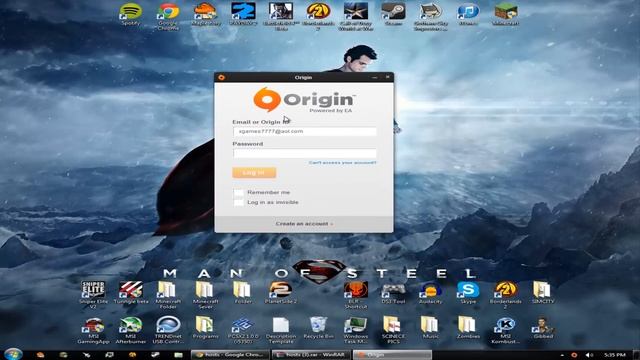The width and height of the screenshot is (640, 360).
Task: Open Can't access your account link
Action: 342,162
